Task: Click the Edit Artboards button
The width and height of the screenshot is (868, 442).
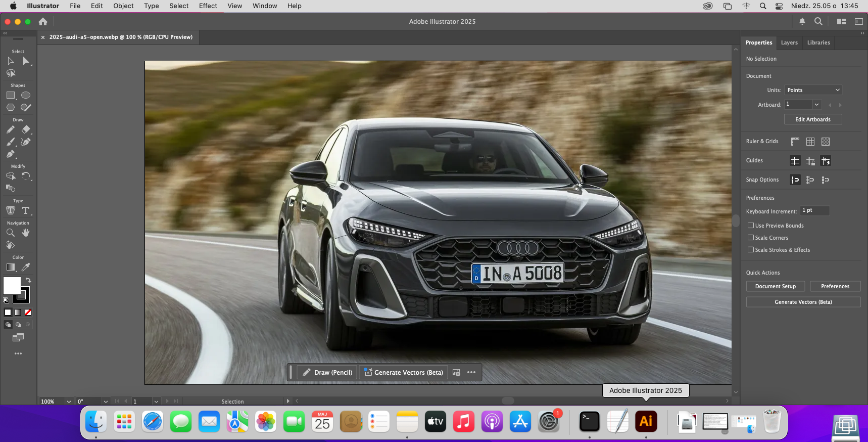Action: [x=813, y=119]
